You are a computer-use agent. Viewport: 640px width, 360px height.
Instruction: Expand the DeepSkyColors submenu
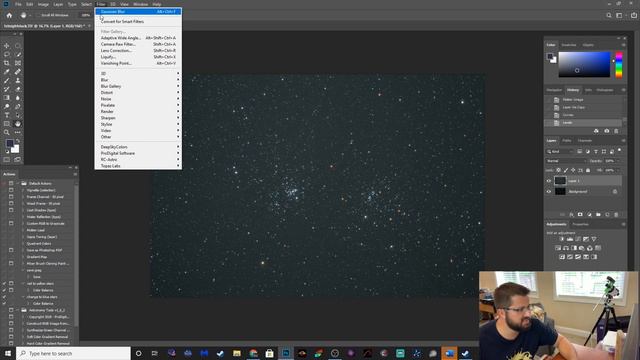click(138, 147)
